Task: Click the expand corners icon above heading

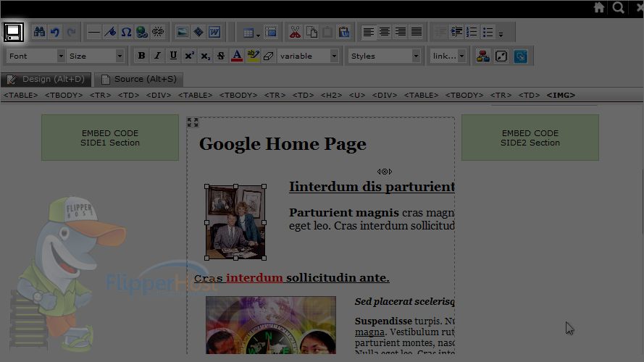Action: click(x=193, y=122)
